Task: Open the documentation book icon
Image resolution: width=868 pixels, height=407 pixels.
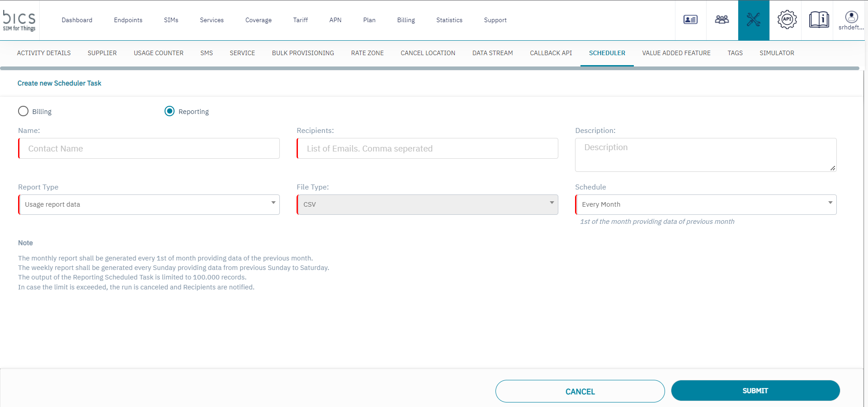Action: click(819, 20)
